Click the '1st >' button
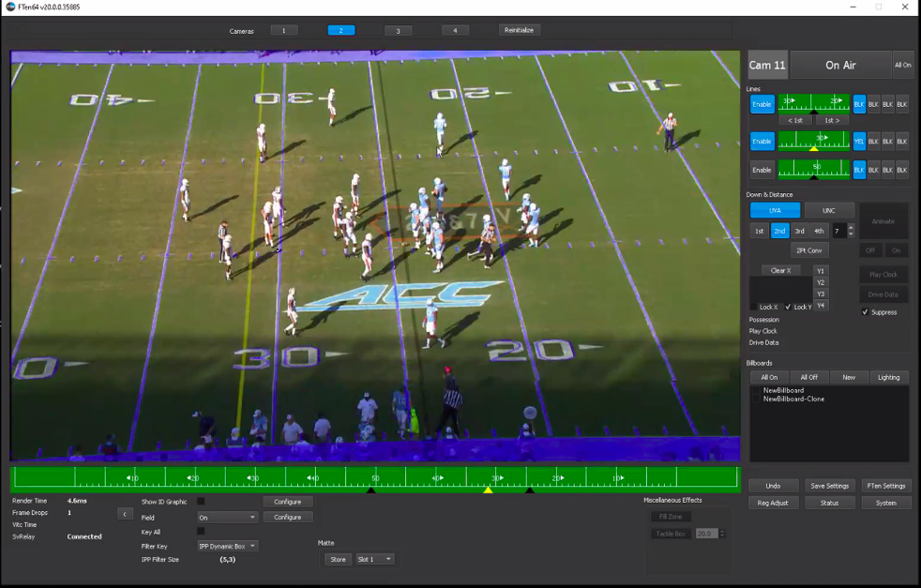Image resolution: width=921 pixels, height=588 pixels. [832, 120]
